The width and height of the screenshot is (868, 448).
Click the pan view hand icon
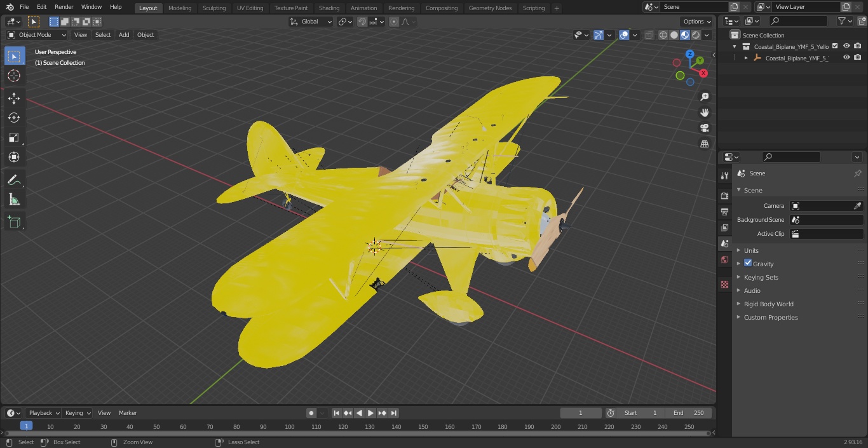[x=704, y=112]
